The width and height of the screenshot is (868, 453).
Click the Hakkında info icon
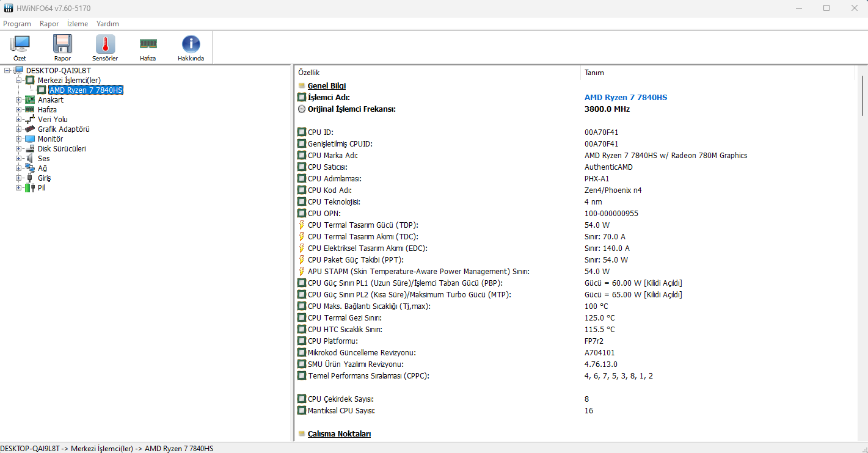[x=191, y=44]
